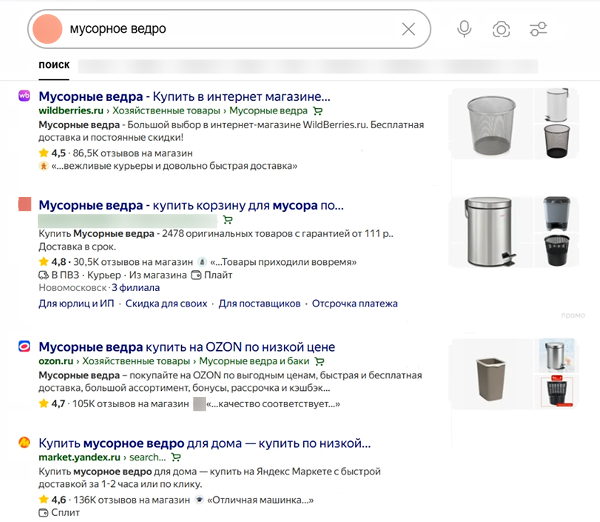Click the Yandex Market favicon icon
The image size is (600, 522).
pyautogui.click(x=25, y=441)
